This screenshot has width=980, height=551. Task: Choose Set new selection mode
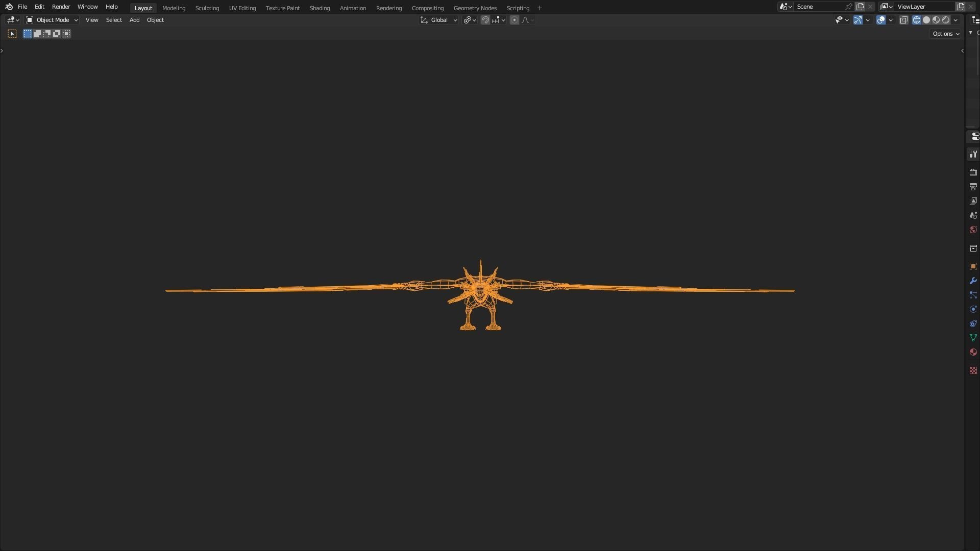click(28, 34)
